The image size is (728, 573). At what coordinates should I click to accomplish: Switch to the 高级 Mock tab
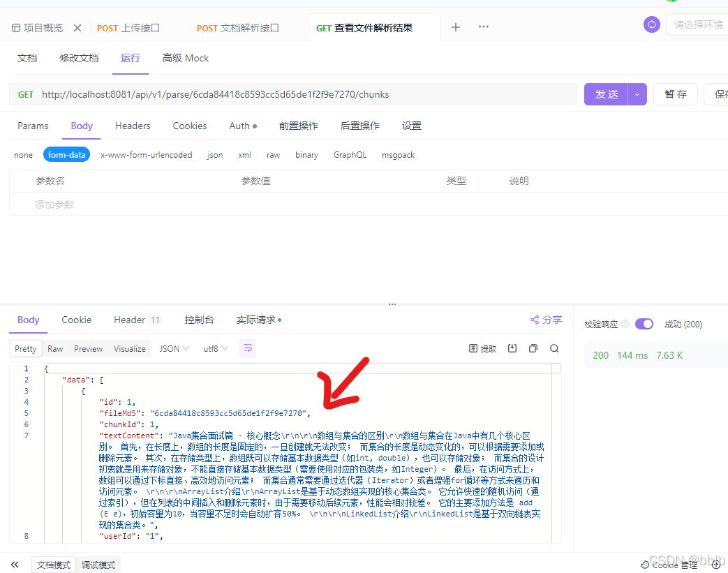[185, 58]
